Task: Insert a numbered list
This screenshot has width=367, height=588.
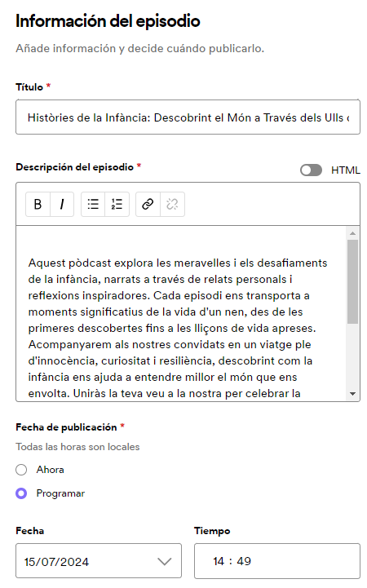Action: point(117,205)
